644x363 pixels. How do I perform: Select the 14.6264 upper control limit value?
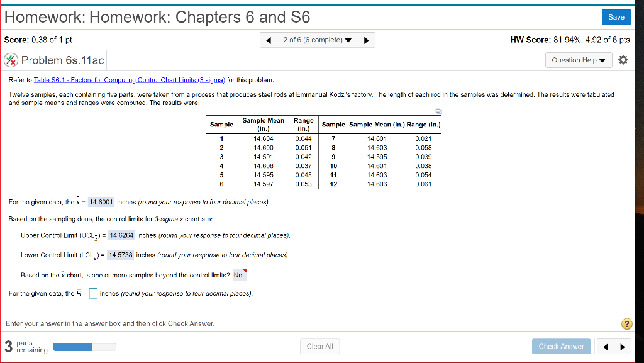tap(121, 235)
